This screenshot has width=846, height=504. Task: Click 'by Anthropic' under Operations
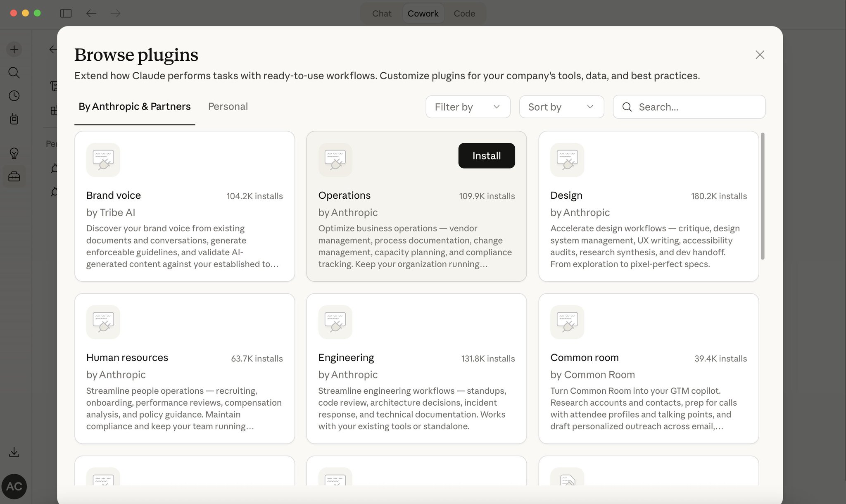(348, 212)
